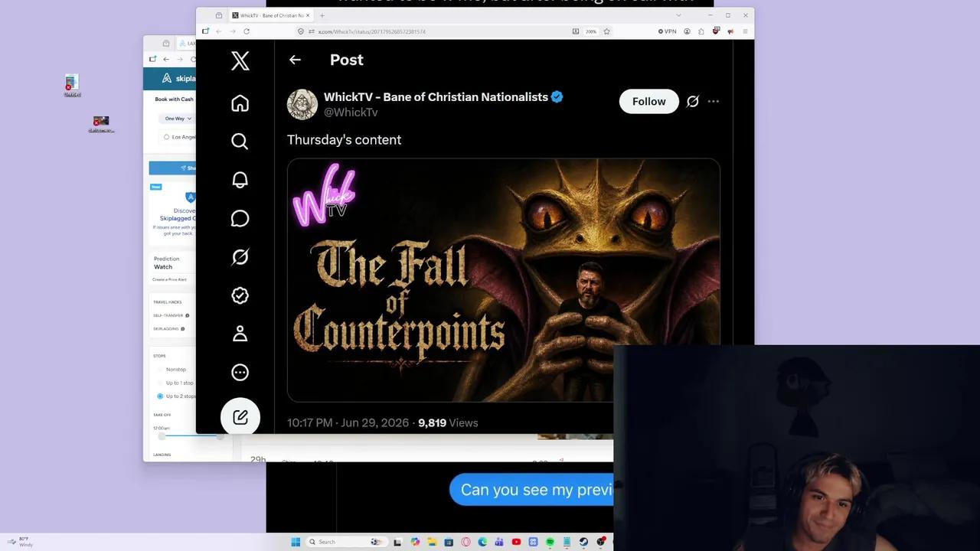980x551 pixels.
Task: Go back using the Post arrow
Action: (x=295, y=60)
